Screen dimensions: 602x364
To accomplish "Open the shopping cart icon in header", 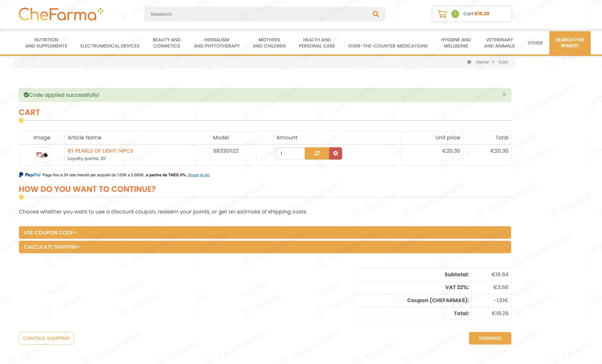I will [x=442, y=14].
